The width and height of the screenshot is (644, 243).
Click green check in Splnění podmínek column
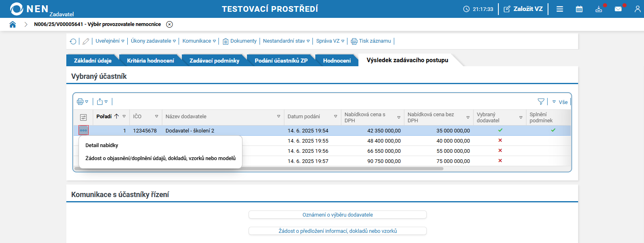tap(553, 130)
